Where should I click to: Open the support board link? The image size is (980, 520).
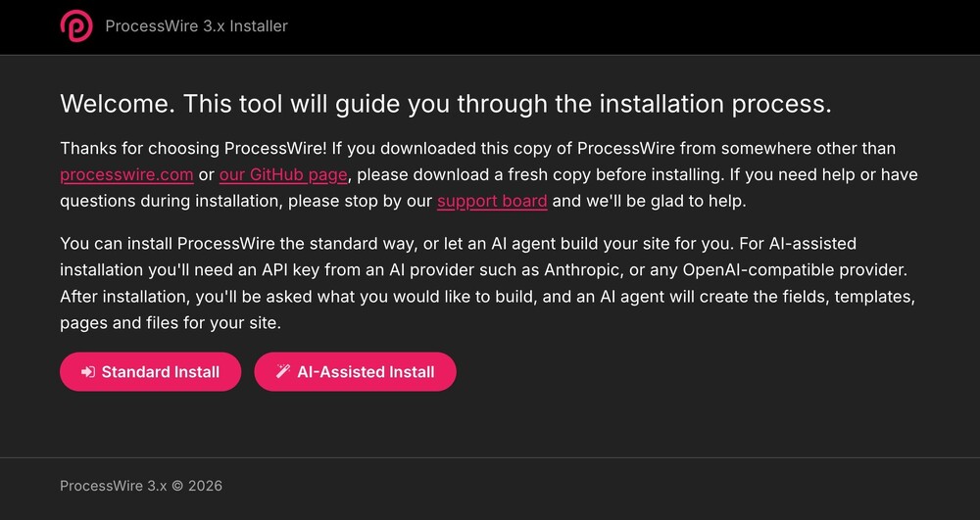pos(492,202)
